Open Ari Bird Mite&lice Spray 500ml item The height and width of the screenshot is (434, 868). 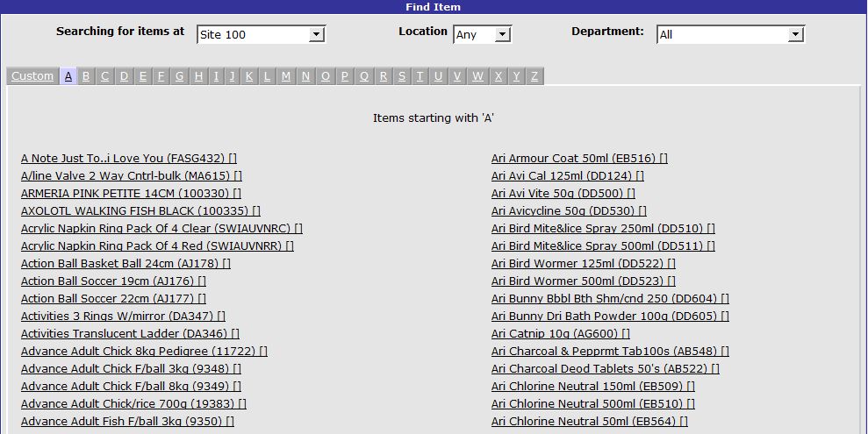603,246
